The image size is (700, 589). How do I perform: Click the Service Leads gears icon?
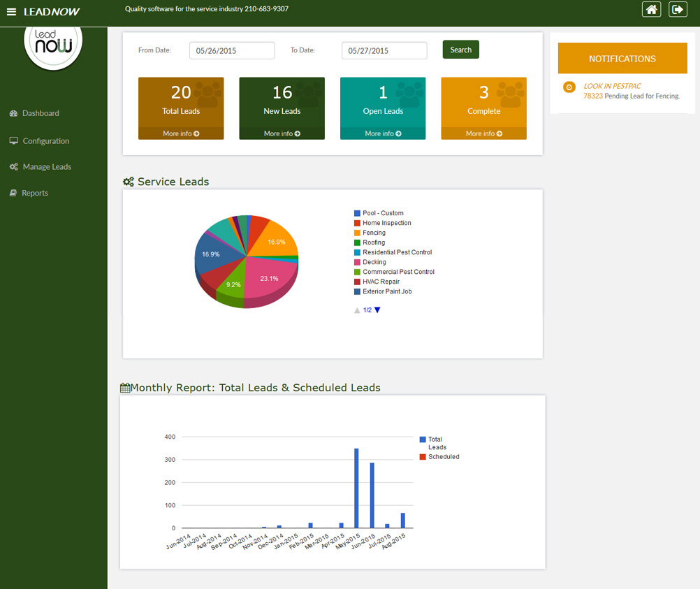point(129,181)
